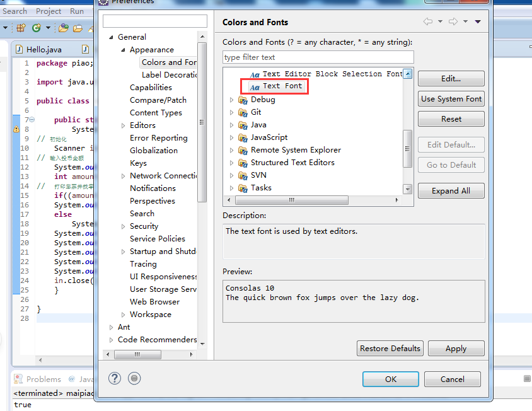Expand the Tasks category
532x411 pixels.
click(x=231, y=188)
